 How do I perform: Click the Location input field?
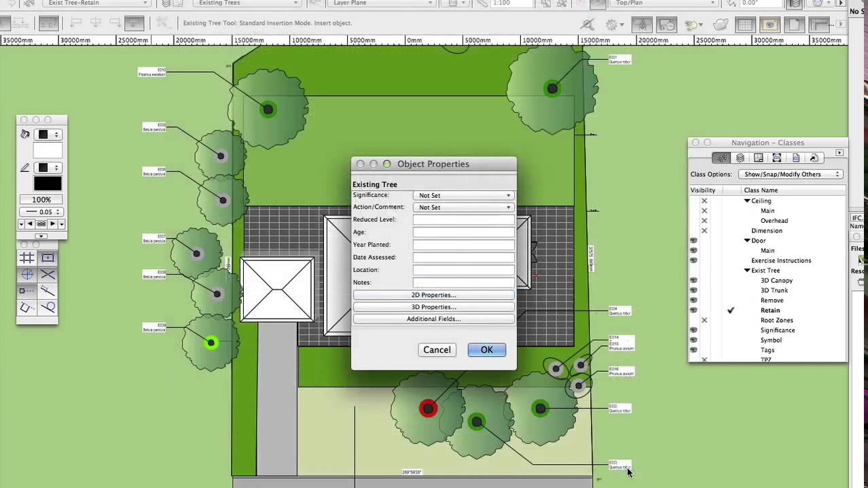click(463, 270)
